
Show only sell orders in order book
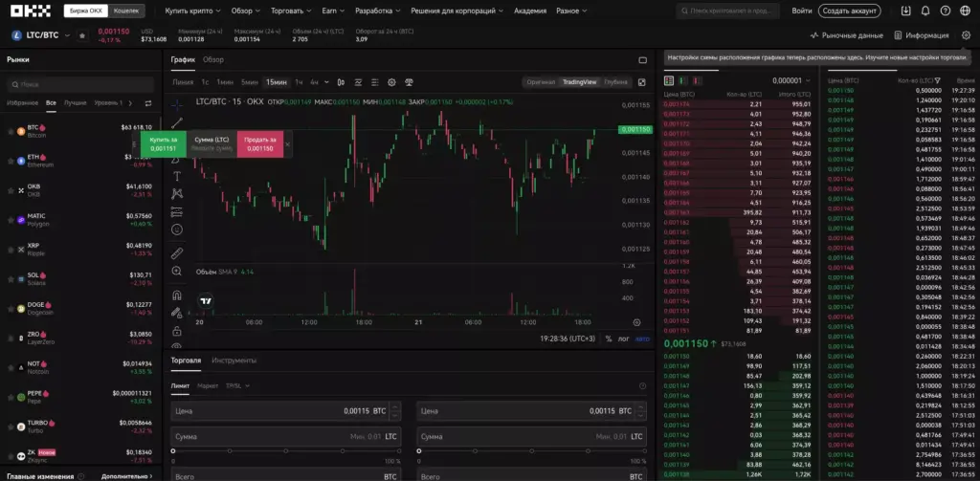[x=697, y=80]
